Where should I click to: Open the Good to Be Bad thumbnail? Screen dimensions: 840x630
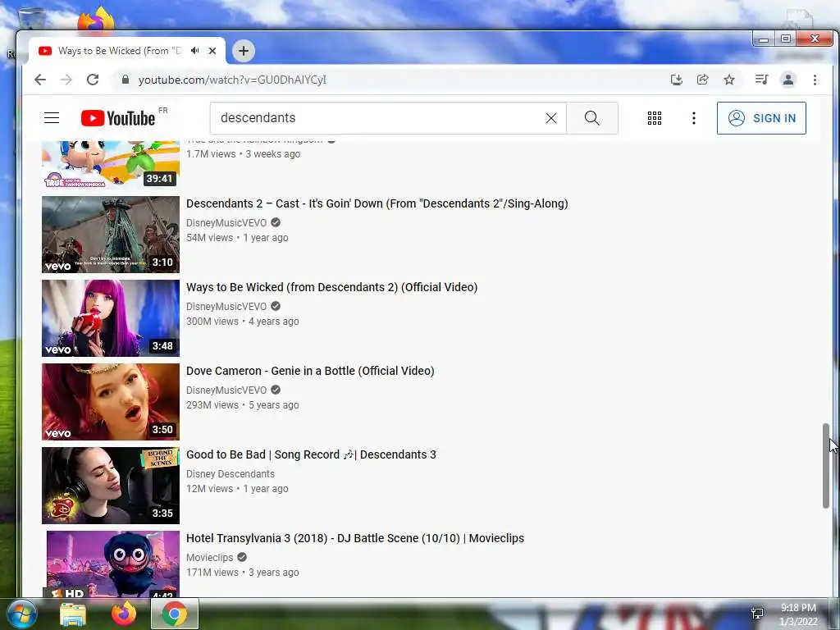tap(111, 486)
